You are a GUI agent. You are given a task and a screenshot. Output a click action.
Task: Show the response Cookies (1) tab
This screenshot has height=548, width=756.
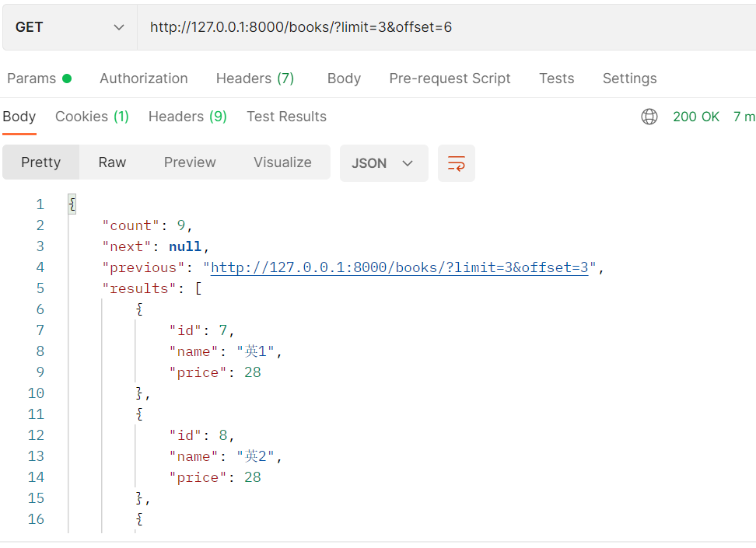click(92, 117)
